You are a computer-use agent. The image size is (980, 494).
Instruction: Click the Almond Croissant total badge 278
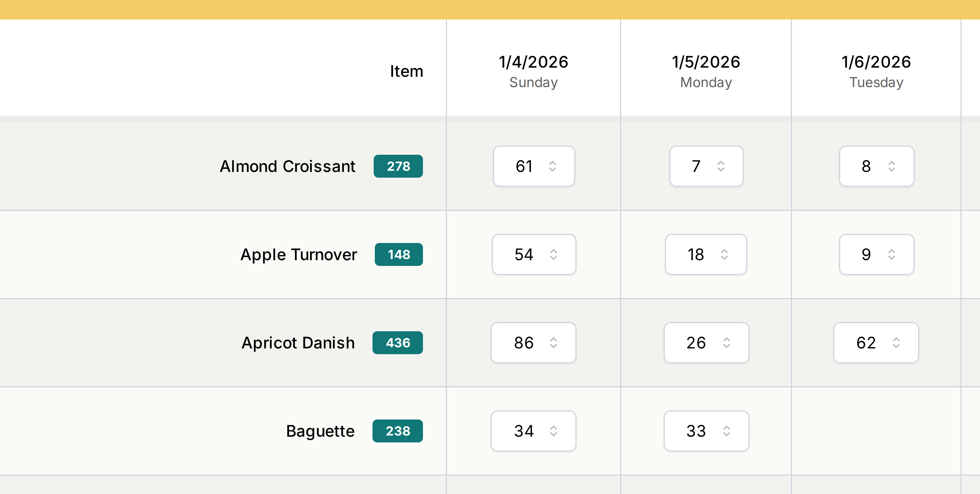pos(398,166)
